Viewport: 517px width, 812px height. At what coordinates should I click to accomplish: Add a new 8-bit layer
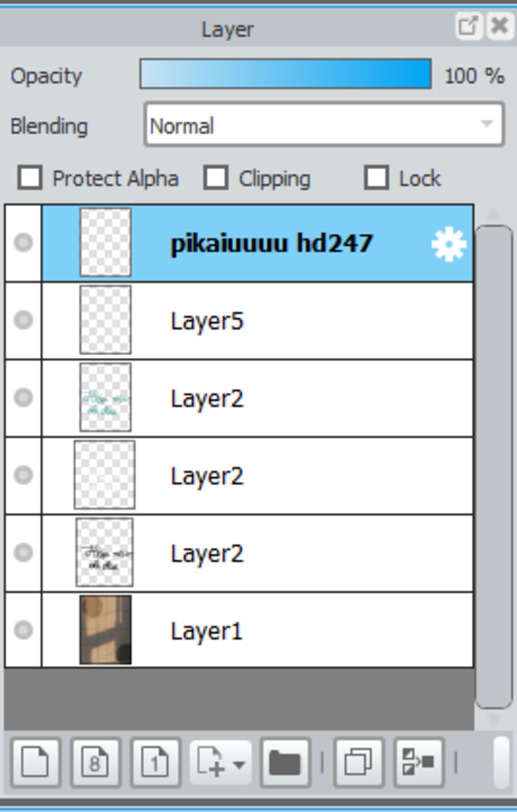tap(95, 762)
